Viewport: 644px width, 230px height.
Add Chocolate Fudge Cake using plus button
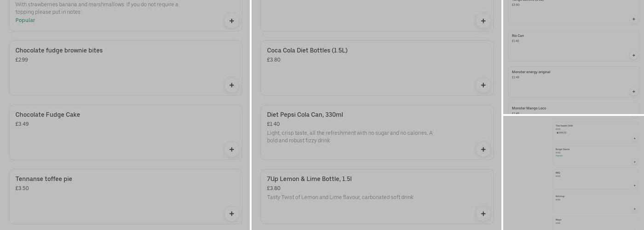pos(231,149)
